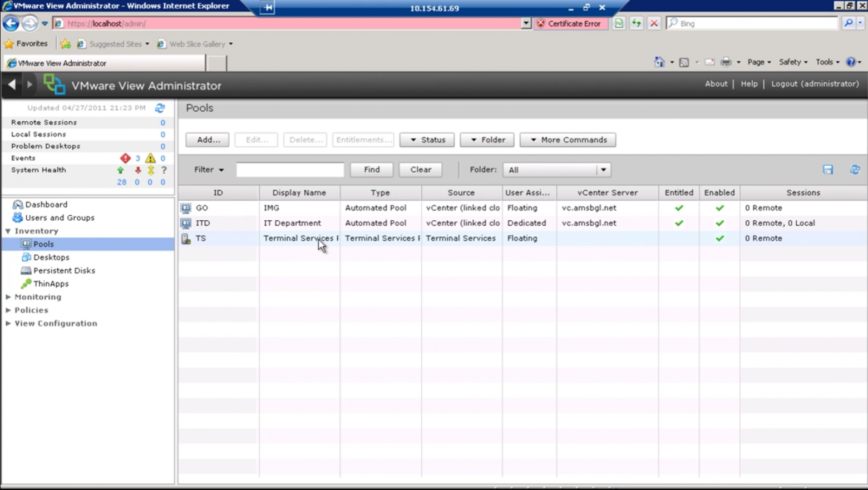Click the red down arrow health icon

(x=137, y=170)
